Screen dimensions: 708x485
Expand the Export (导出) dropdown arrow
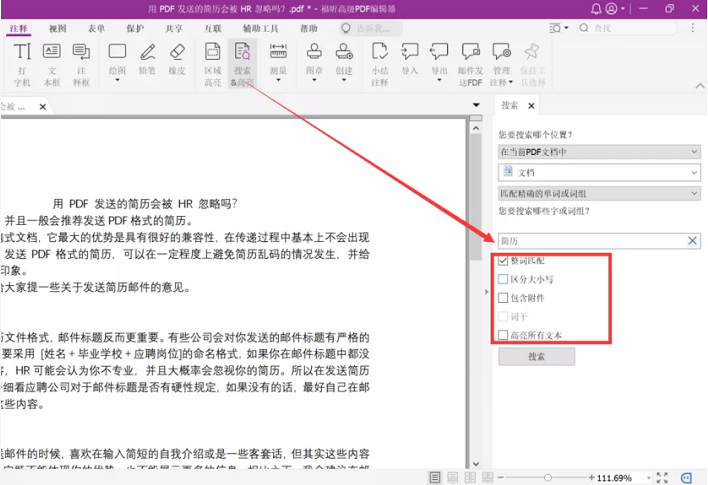tap(439, 80)
